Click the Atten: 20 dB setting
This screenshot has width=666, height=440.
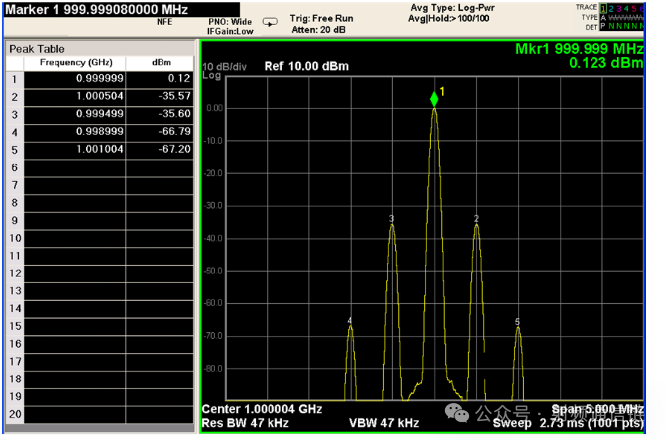point(318,30)
